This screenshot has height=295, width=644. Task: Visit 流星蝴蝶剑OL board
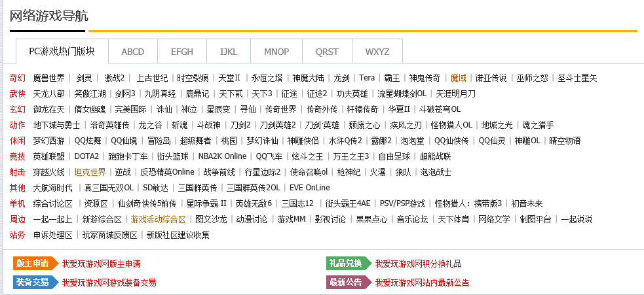point(402,94)
